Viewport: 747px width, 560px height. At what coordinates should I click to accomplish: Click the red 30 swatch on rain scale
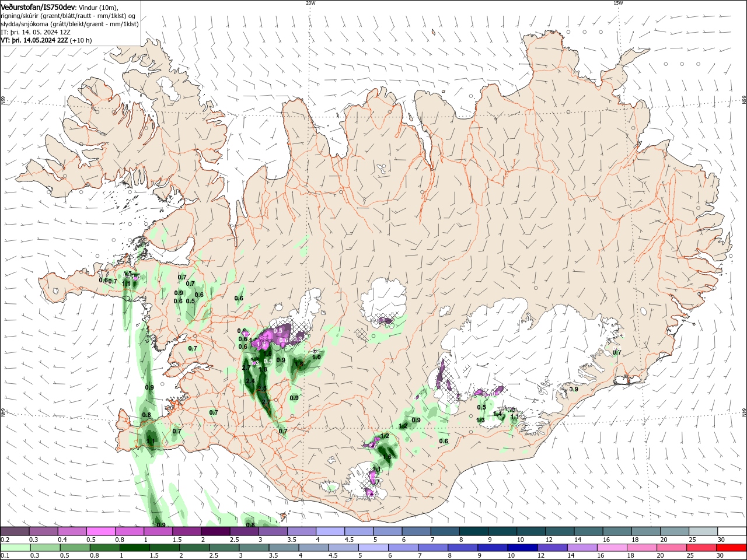[732, 548]
